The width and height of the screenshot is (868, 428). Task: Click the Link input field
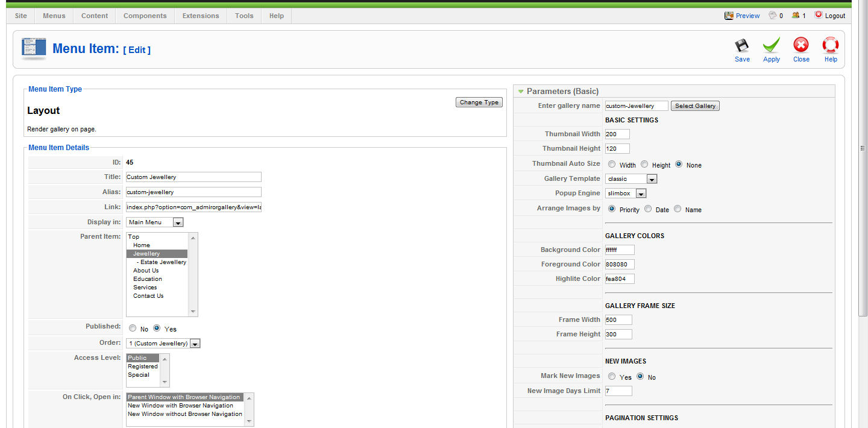(x=193, y=207)
